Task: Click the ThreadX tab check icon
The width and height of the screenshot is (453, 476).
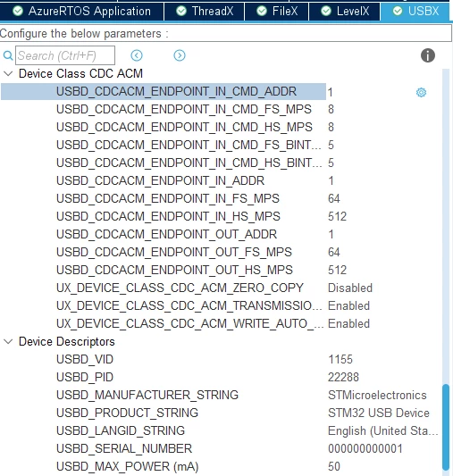Action: coord(181,12)
